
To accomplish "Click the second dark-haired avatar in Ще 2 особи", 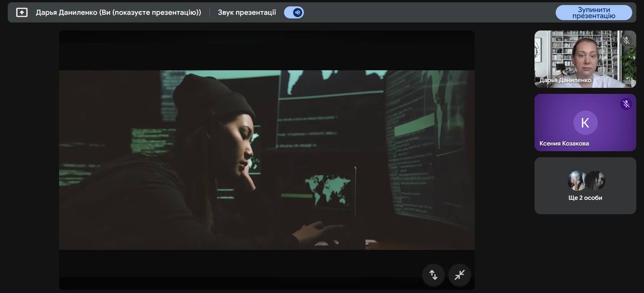I will tap(595, 180).
